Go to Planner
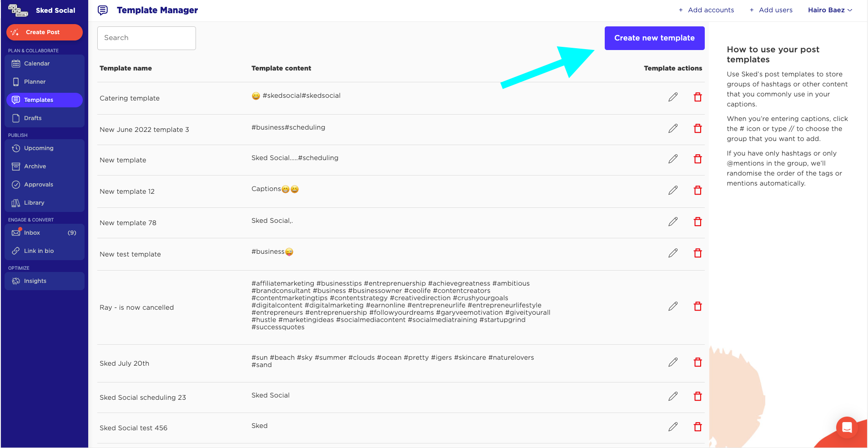The height and width of the screenshot is (448, 868). coord(45,82)
